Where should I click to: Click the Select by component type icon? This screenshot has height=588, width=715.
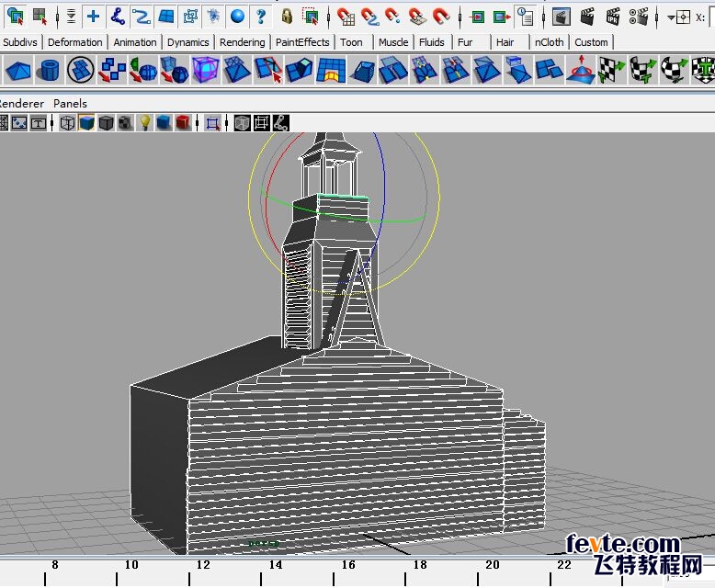pyautogui.click(x=40, y=17)
